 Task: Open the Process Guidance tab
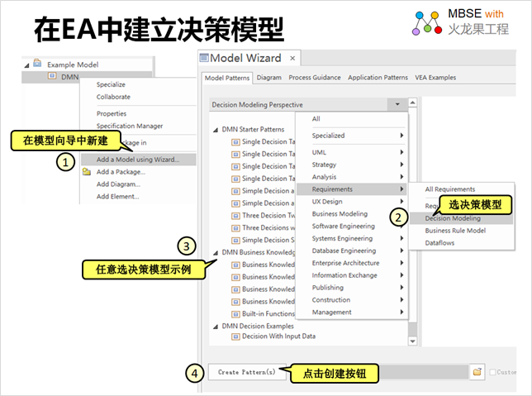pyautogui.click(x=315, y=78)
